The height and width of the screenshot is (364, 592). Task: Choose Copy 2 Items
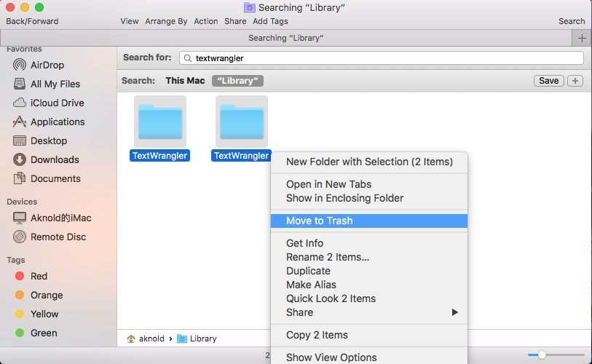tap(369, 335)
